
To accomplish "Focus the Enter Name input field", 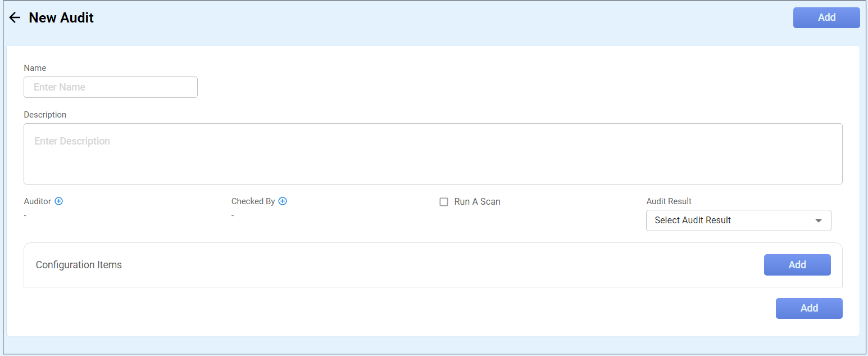I will point(111,87).
